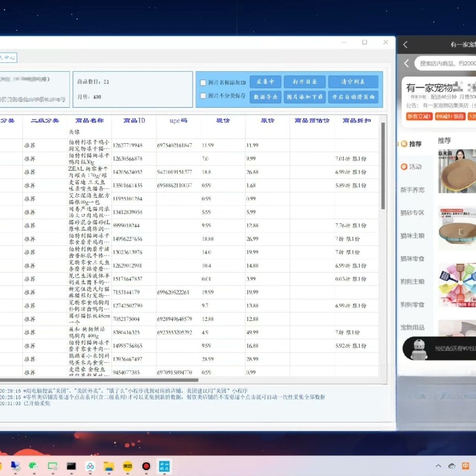Click the 0.03折 限1份 discount cell
The height and width of the screenshot is (476, 476).
351,279
